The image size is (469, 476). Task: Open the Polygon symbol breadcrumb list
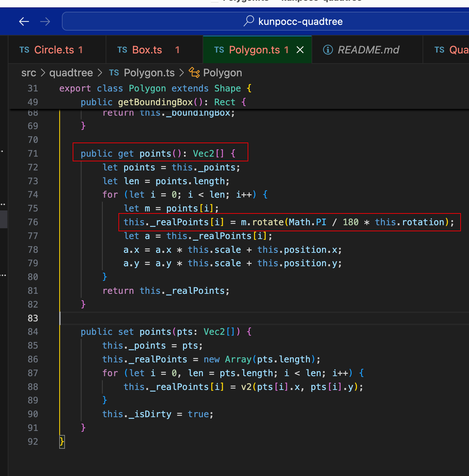coord(222,73)
